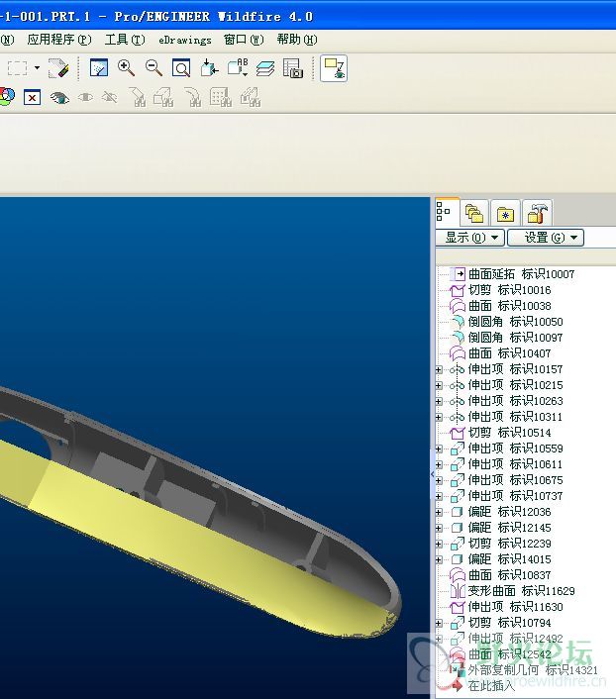This screenshot has height=699, width=616.
Task: Click the Redraw current view icon
Action: click(99, 68)
